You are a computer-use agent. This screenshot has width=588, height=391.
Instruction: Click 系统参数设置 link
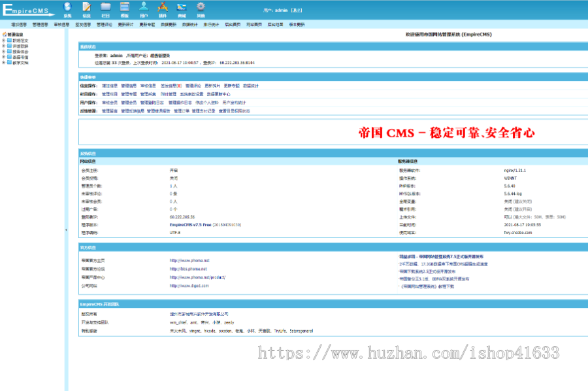[191, 94]
